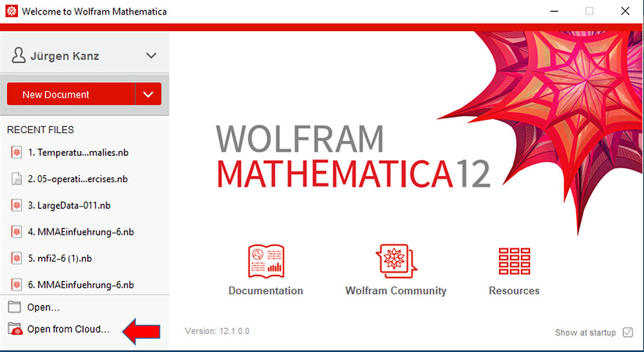The height and width of the screenshot is (352, 644).
Task: Click notebook icon for Temperatu...malies.nb
Action: [17, 153]
